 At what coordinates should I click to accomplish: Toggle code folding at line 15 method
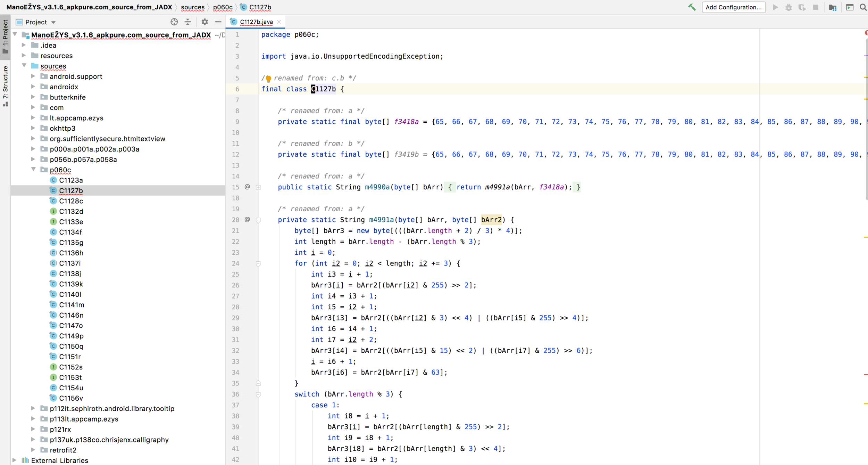click(x=258, y=187)
